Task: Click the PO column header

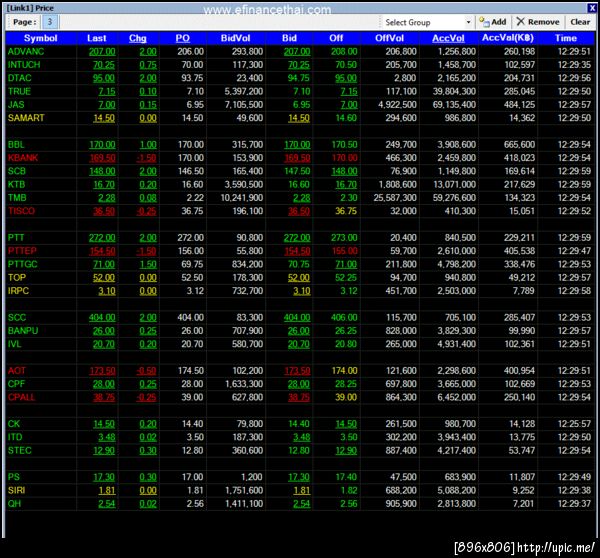Action: pos(183,38)
